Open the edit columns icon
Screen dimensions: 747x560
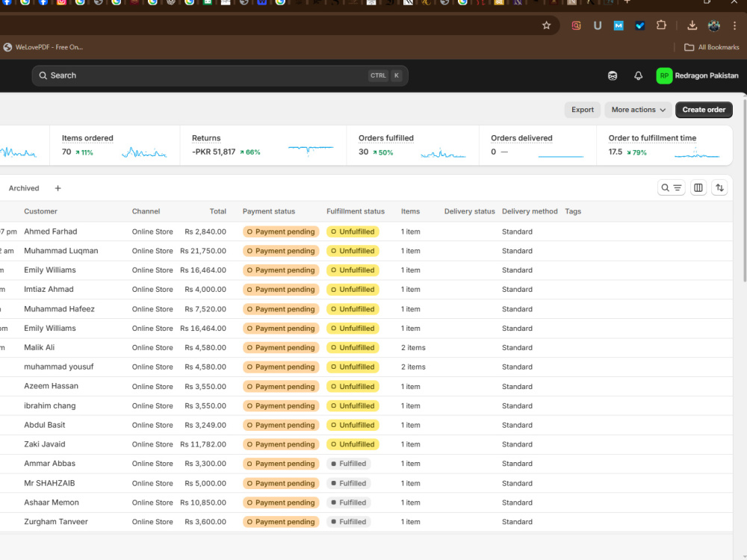[x=698, y=188]
